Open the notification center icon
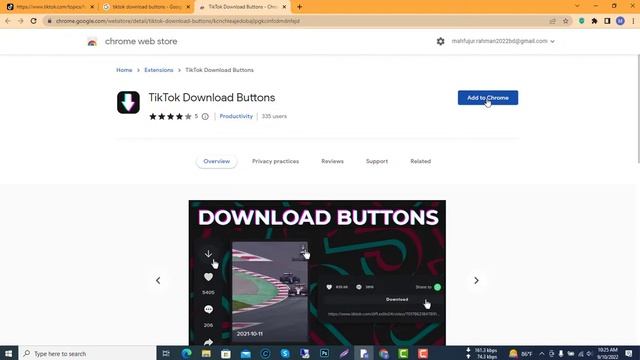This screenshot has height=360, width=640. point(629,353)
